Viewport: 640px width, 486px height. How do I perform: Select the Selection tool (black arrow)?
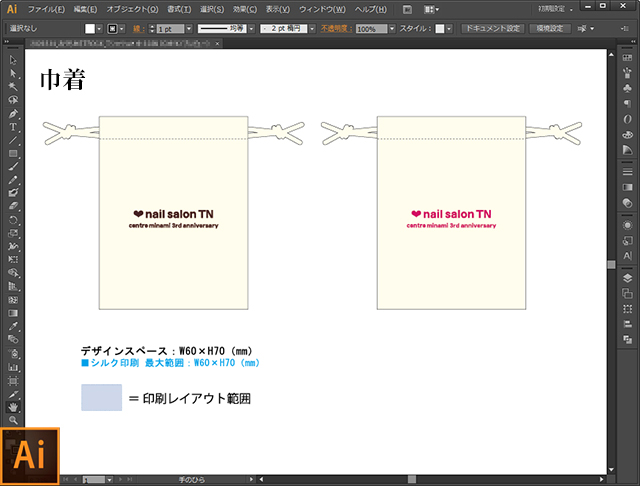point(13,60)
